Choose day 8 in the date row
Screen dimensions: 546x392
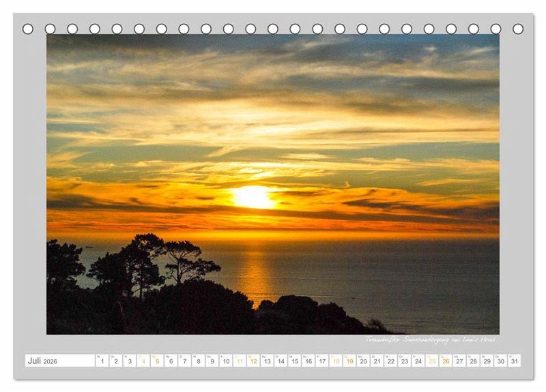[198, 361]
